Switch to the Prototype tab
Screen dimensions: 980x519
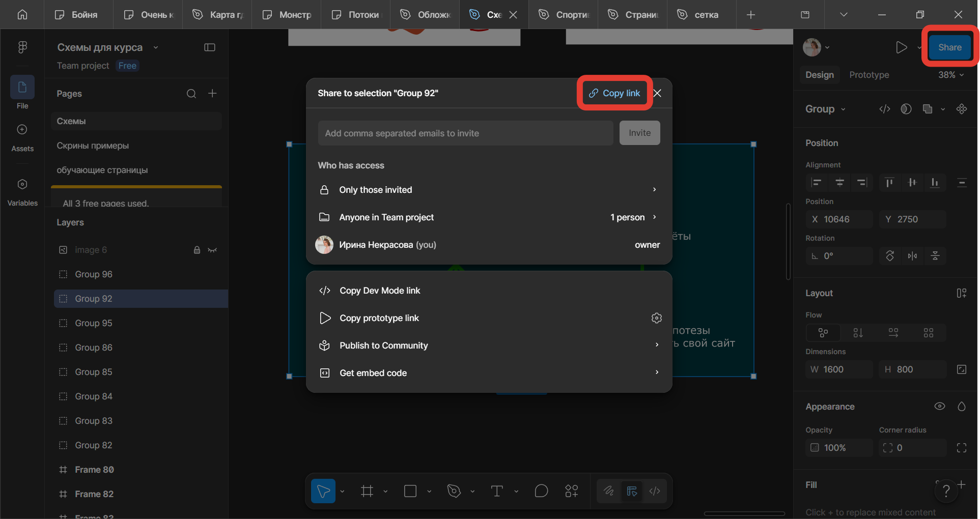tap(869, 75)
